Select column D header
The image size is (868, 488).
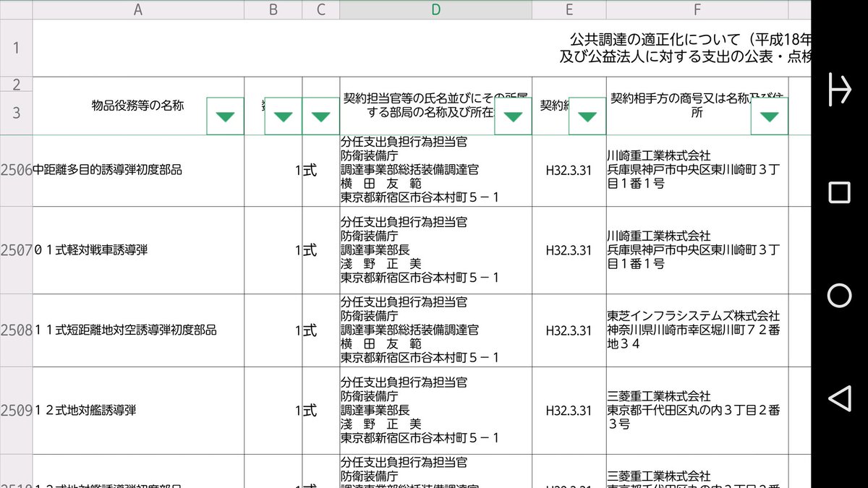coord(436,9)
